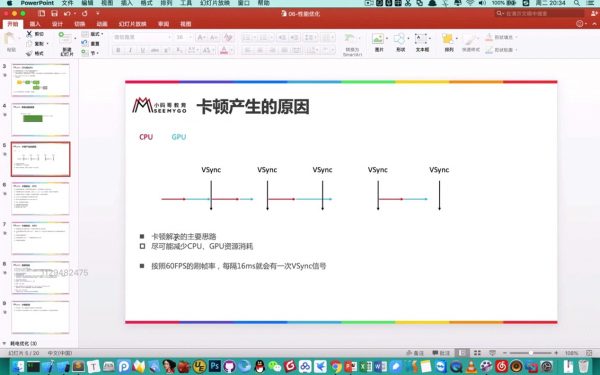Open the Font Color dropdown arrow
The width and height of the screenshot is (600, 375).
(x=232, y=50)
